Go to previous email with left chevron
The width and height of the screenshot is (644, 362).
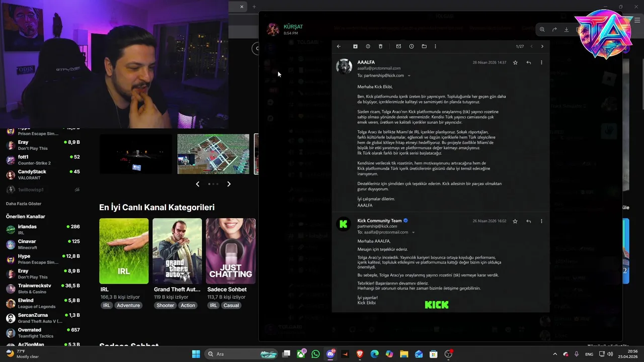point(531,46)
